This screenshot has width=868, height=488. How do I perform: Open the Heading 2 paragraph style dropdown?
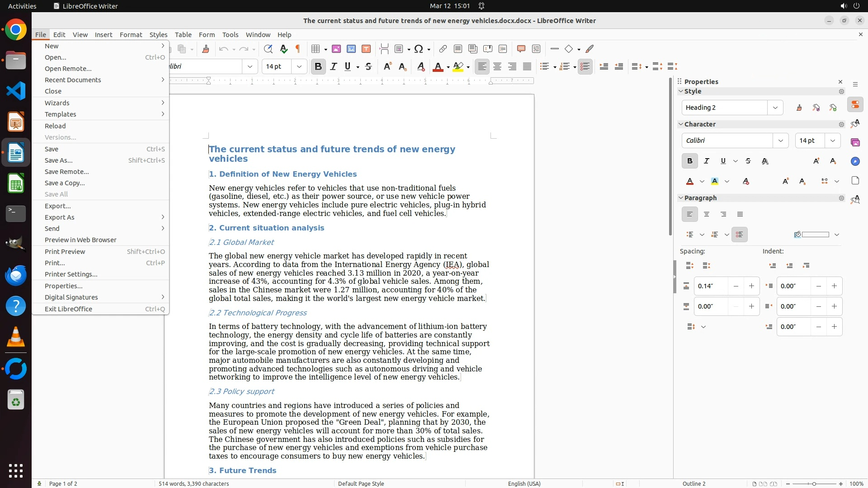(x=775, y=108)
